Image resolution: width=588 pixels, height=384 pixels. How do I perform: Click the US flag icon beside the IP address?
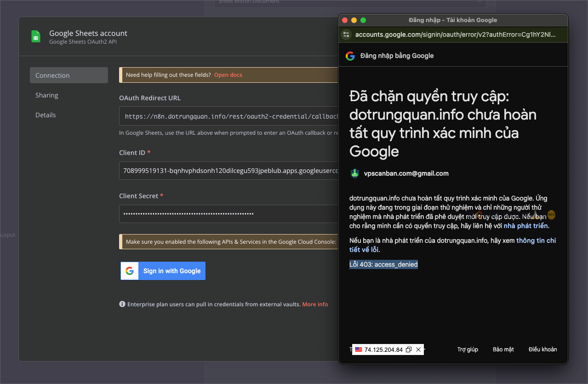(x=359, y=350)
